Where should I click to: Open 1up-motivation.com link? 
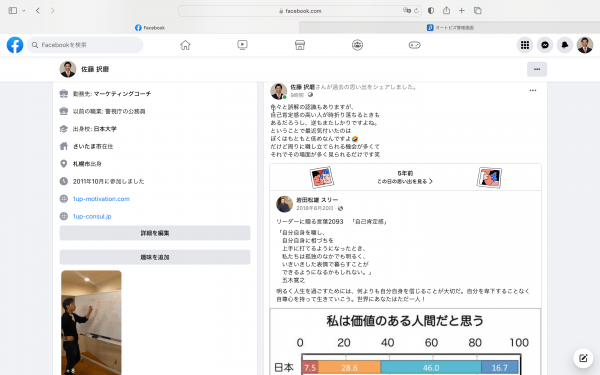(101, 199)
